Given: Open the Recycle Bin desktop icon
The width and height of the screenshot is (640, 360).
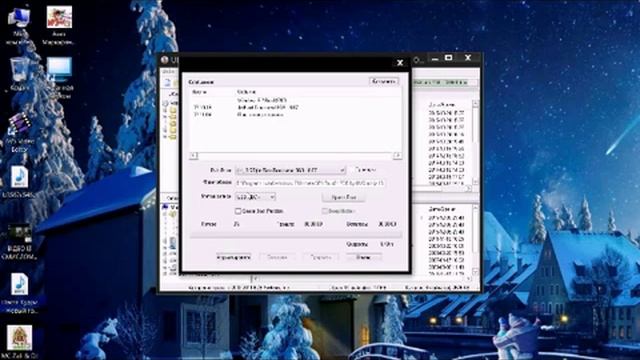Looking at the screenshot, I should coord(19,69).
